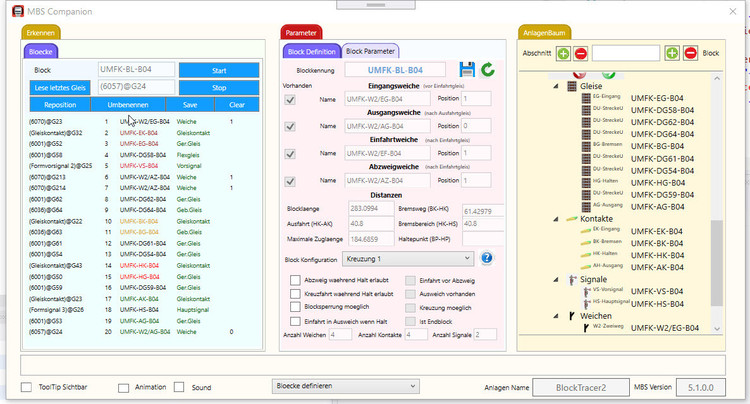Screen dimensions: 750x404
Task: Toggle the ToolTip Sichtbar checkbox
Action: pyautogui.click(x=26, y=387)
